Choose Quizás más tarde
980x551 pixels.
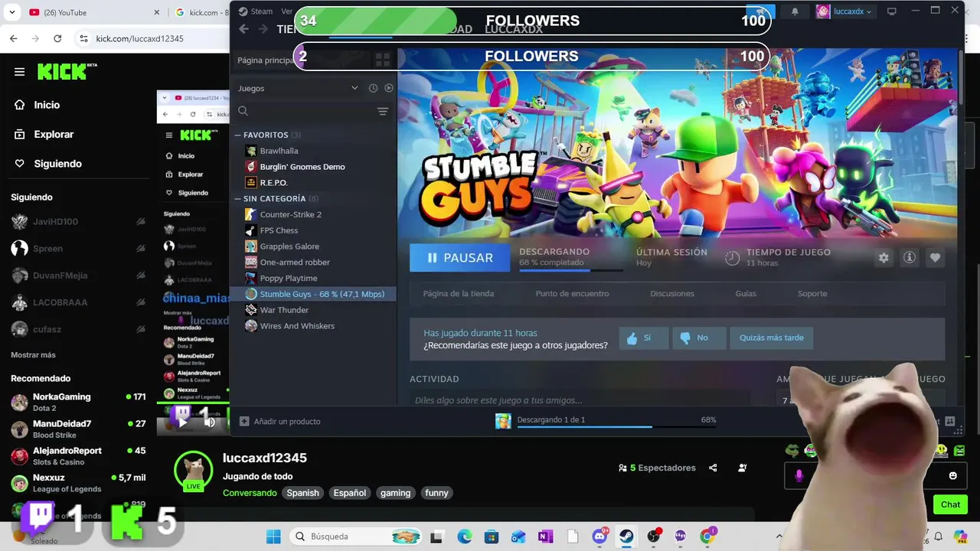coord(772,338)
